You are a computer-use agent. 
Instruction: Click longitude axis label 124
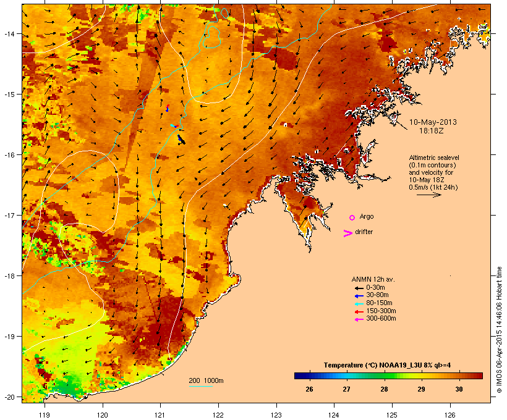(x=334, y=415)
